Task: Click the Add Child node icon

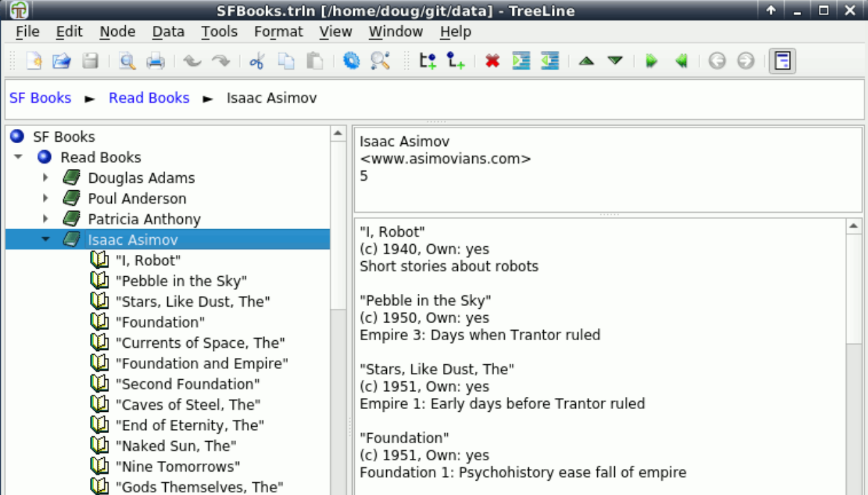Action: pos(456,61)
